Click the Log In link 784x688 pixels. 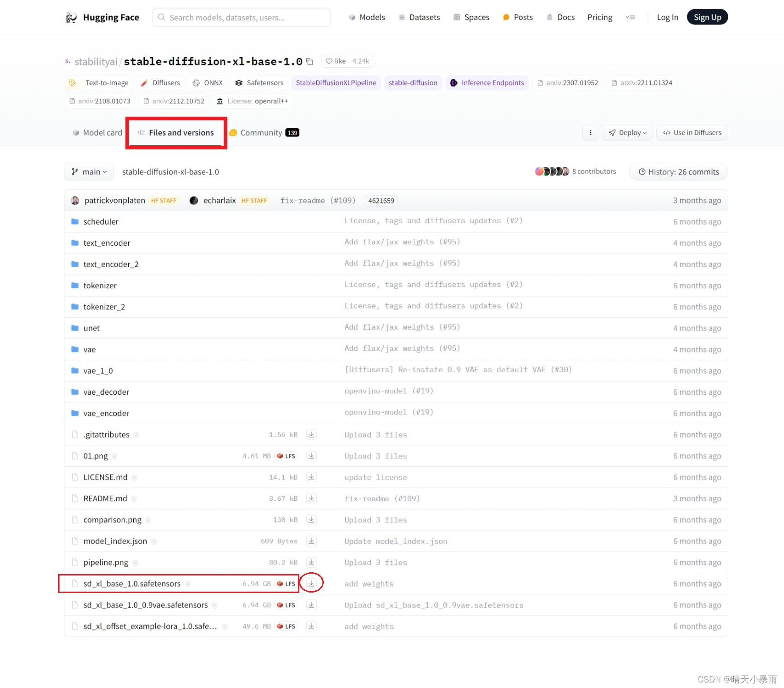[x=667, y=18]
